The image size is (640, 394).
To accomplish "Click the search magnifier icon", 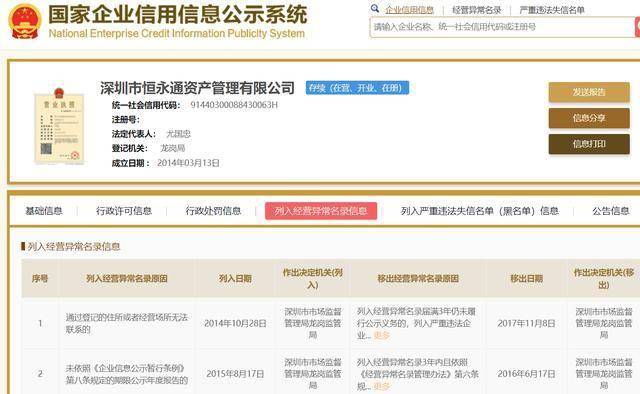I will pos(375,8).
